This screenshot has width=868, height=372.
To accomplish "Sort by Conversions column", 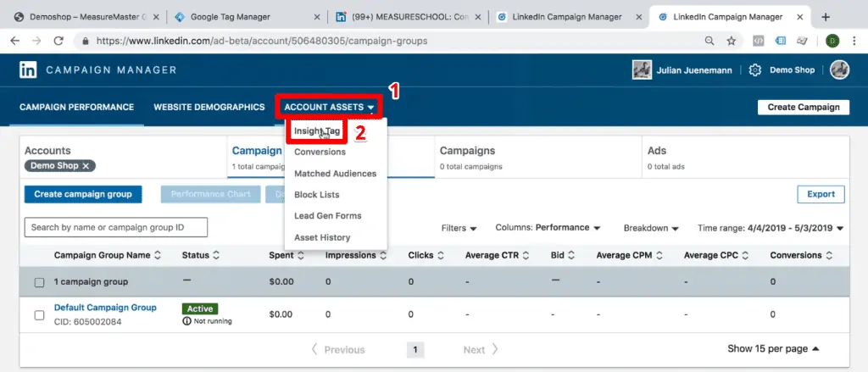I will tap(829, 256).
